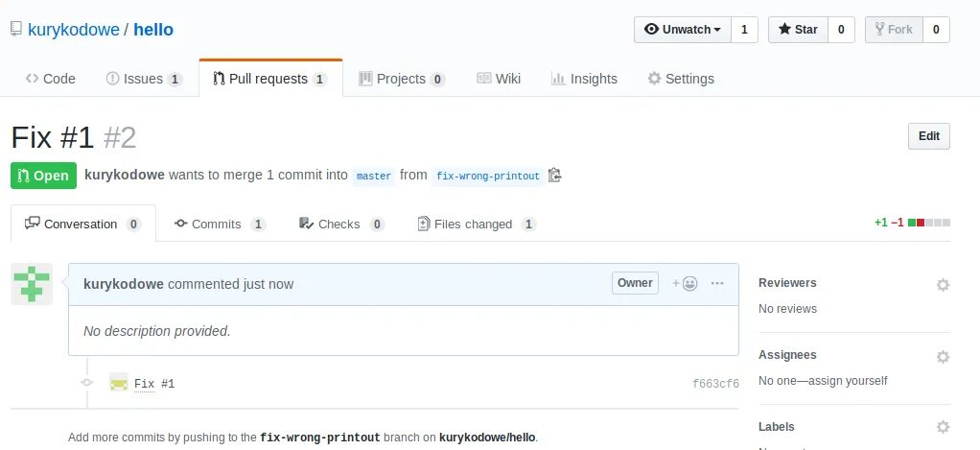Click the 'just now' comment timestamp
Viewport: 980px width, 450px height.
pyautogui.click(x=268, y=284)
